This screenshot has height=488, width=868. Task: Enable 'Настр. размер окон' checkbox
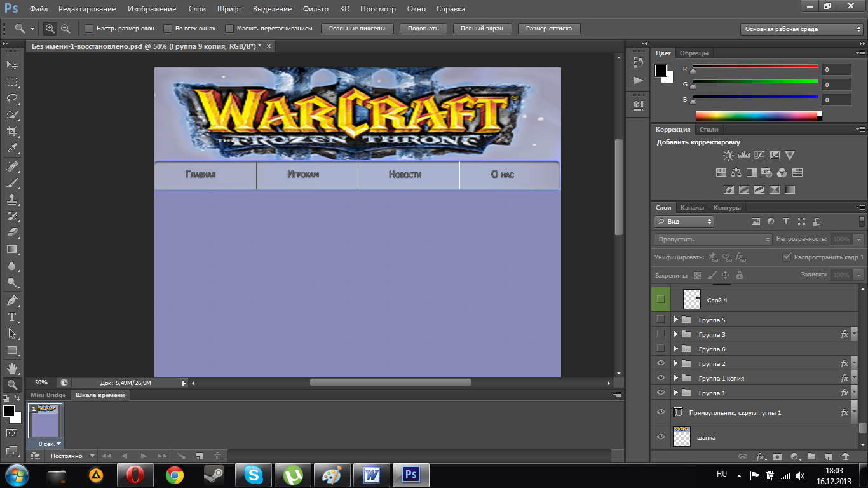tap(89, 29)
